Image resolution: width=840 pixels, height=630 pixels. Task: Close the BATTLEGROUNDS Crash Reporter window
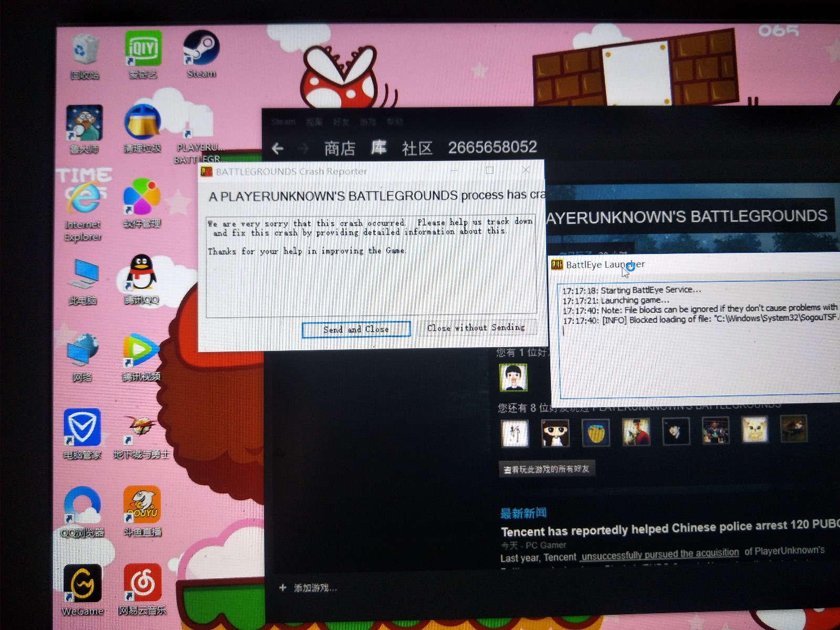pyautogui.click(x=526, y=170)
